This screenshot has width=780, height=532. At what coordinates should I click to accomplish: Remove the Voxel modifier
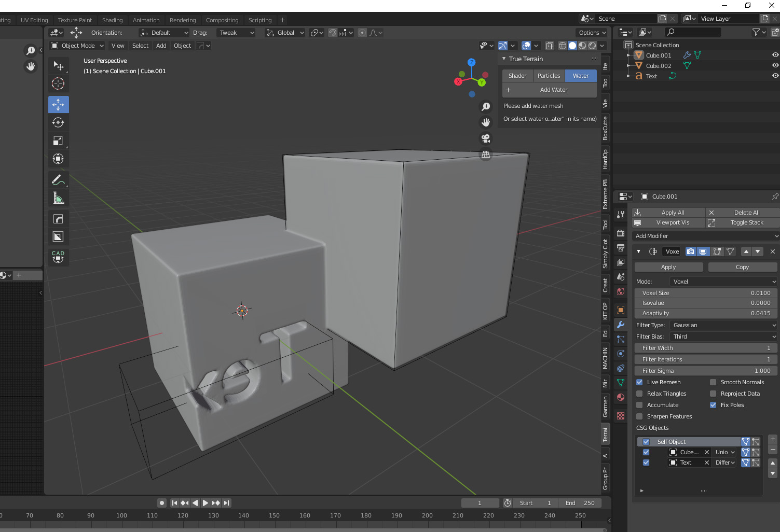coord(773,251)
